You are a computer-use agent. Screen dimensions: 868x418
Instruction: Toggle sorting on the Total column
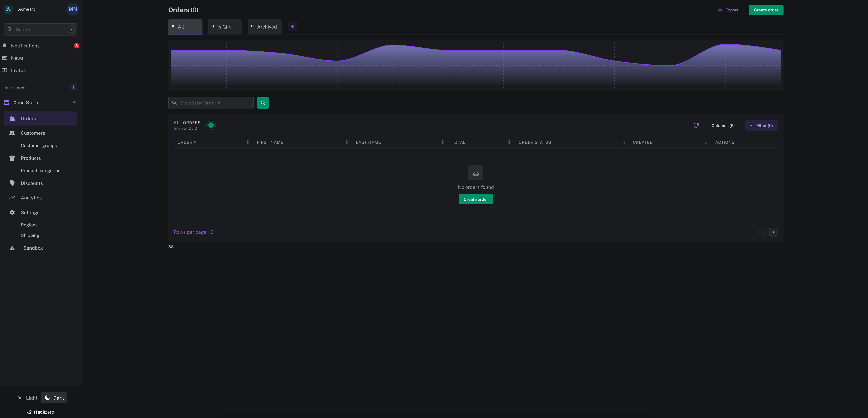pos(509,142)
